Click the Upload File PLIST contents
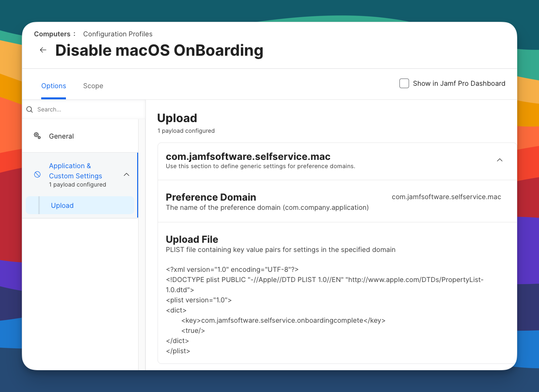This screenshot has width=539, height=392. tap(291, 310)
